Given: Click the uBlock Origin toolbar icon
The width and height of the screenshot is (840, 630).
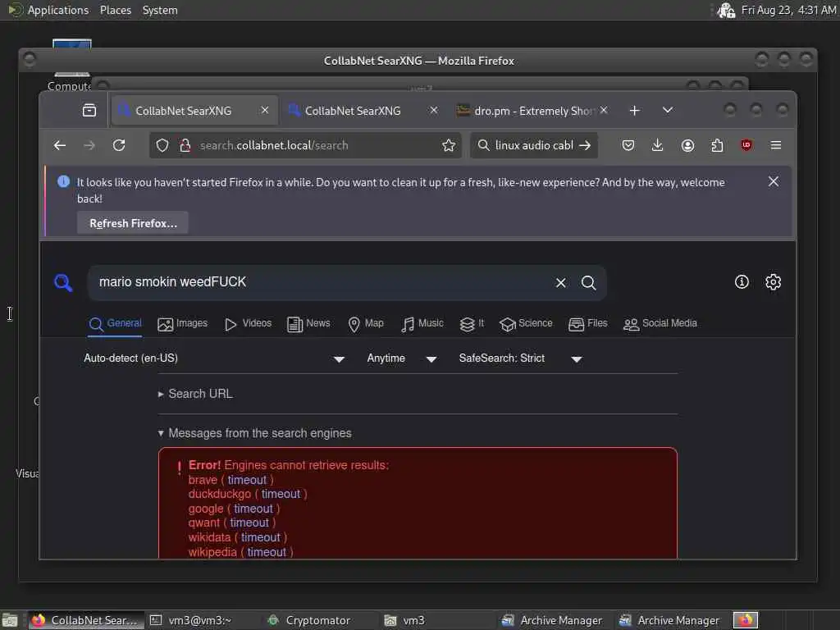Looking at the screenshot, I should point(746,144).
